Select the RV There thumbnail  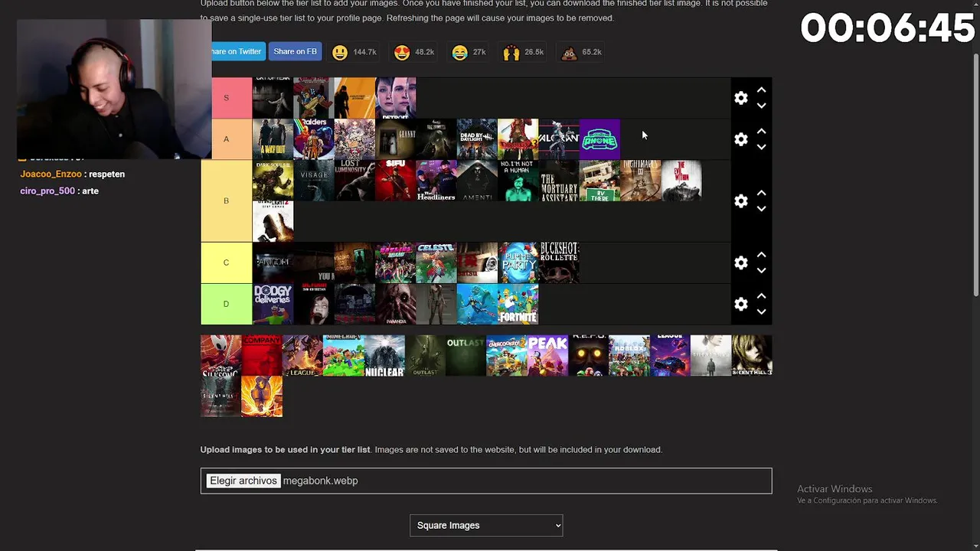coord(599,181)
